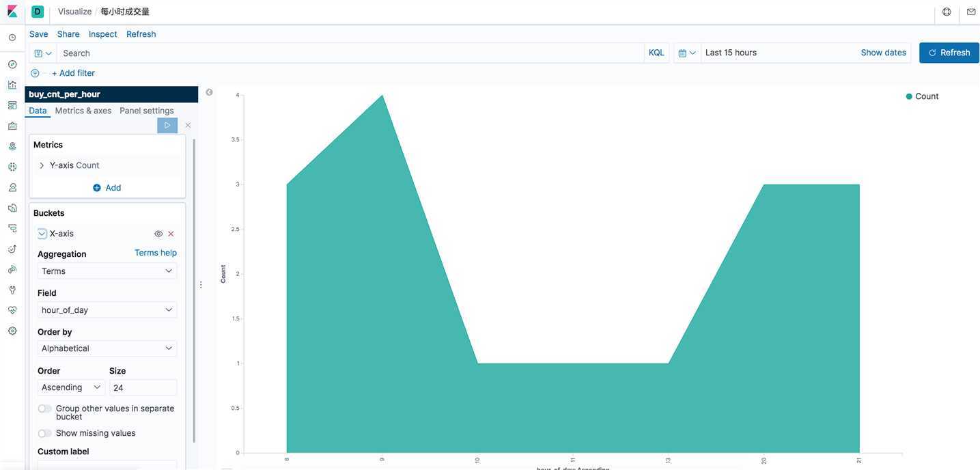Open the Inspect menu item
This screenshot has height=470, width=980.
[x=103, y=34]
